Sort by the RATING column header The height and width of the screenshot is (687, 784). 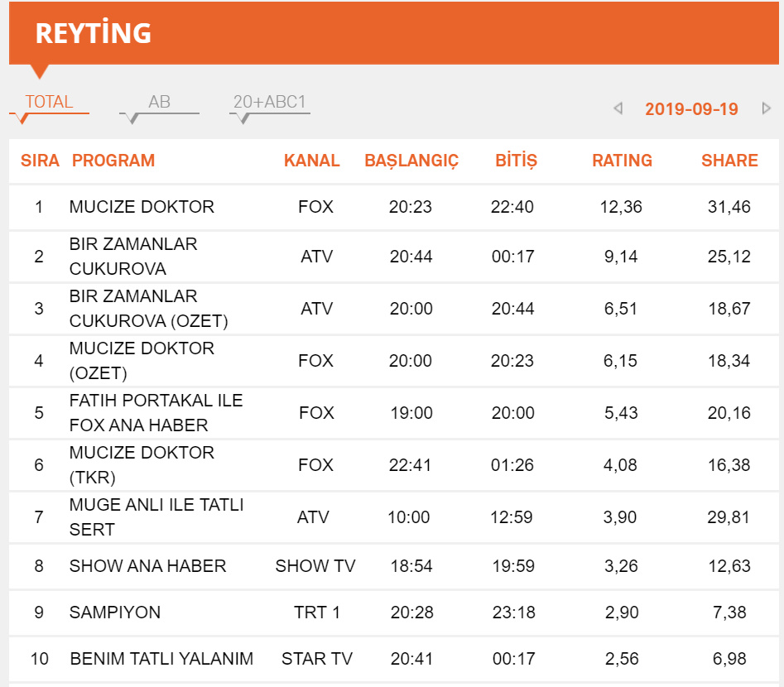click(x=622, y=161)
